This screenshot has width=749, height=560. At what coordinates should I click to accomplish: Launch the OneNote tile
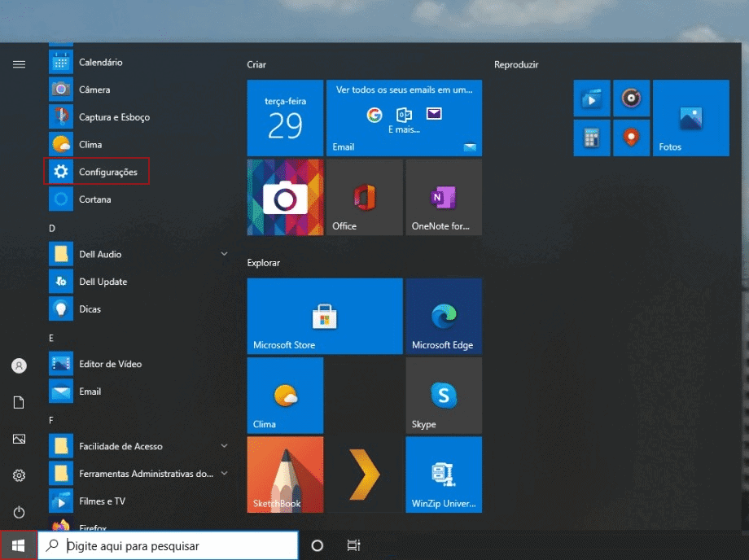click(x=444, y=197)
